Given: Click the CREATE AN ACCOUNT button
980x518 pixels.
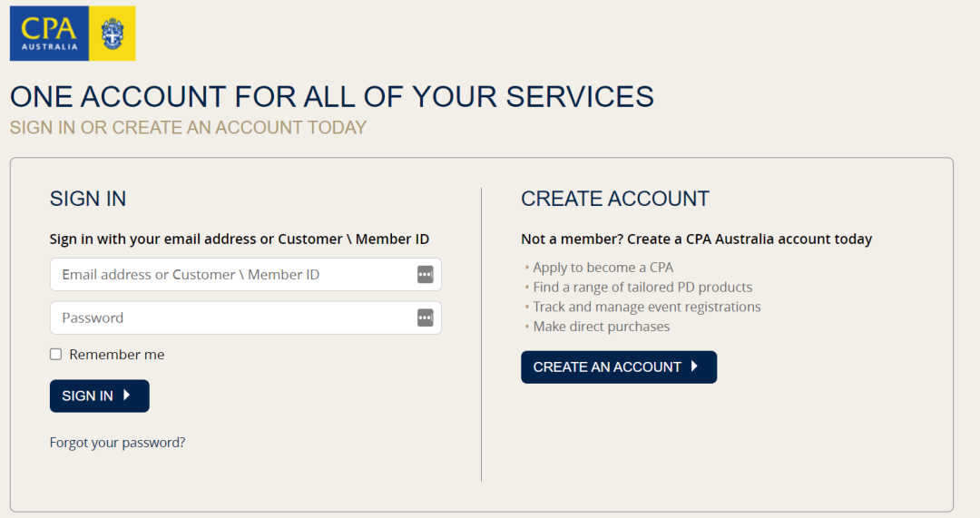Looking at the screenshot, I should point(619,367).
